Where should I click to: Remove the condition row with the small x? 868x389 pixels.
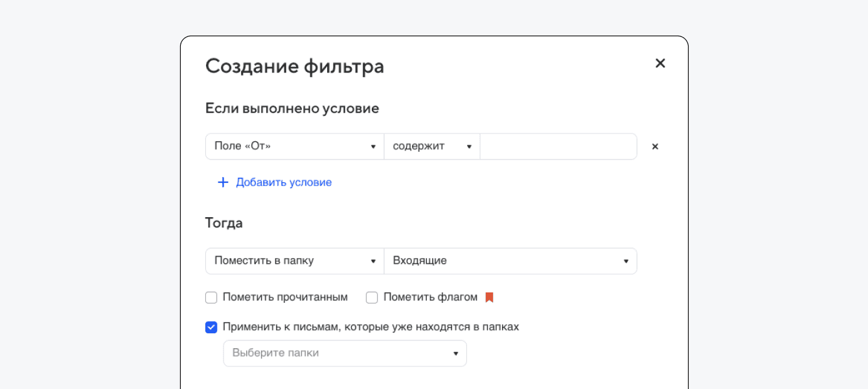(x=655, y=147)
